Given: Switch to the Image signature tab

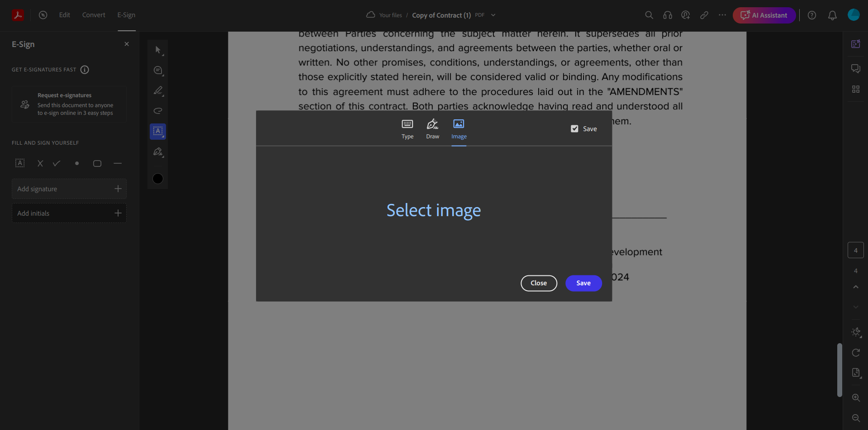Looking at the screenshot, I should (x=459, y=129).
